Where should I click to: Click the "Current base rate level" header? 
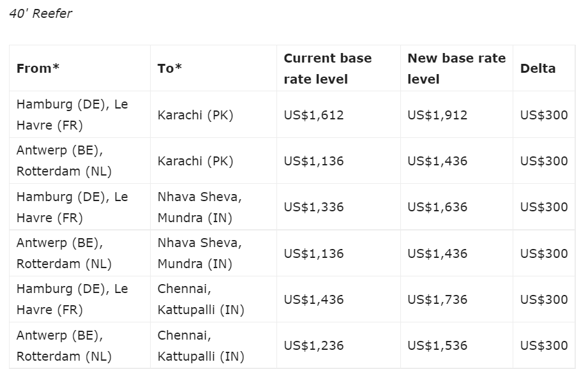point(328,68)
